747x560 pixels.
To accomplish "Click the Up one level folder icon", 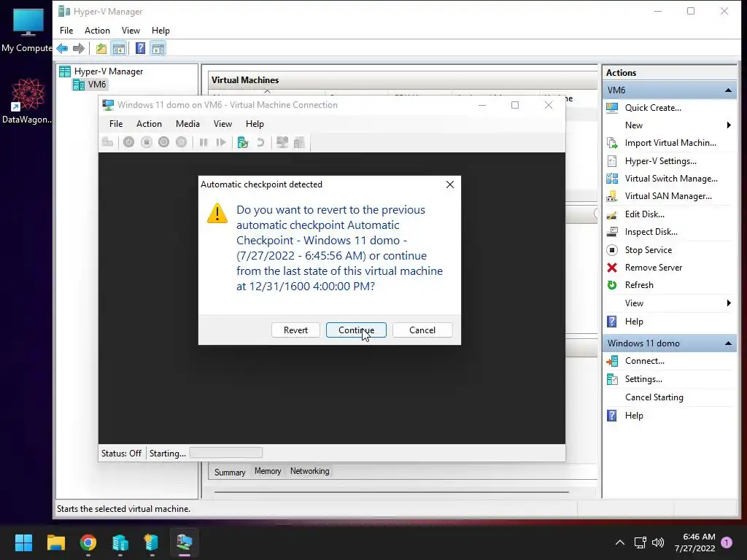I will point(101,48).
